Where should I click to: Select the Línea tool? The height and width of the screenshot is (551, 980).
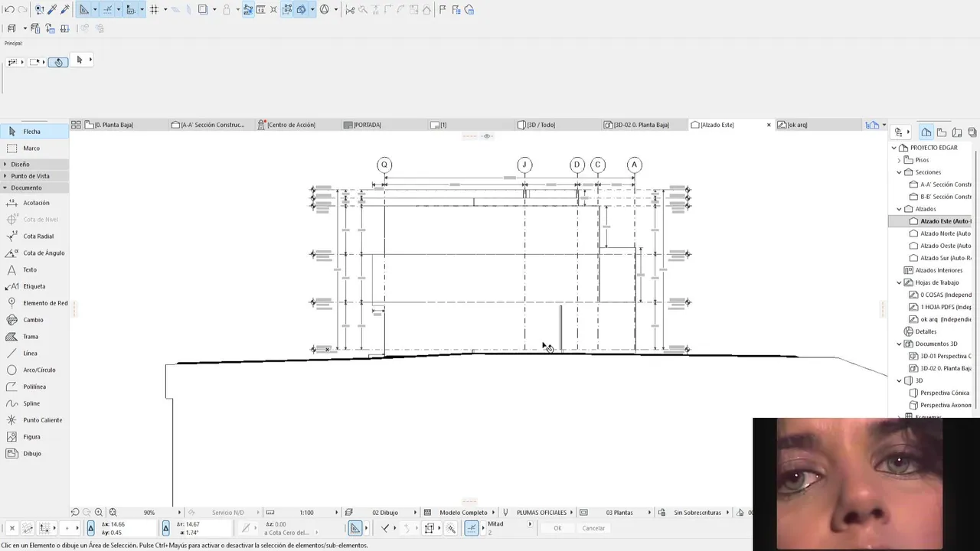point(34,354)
